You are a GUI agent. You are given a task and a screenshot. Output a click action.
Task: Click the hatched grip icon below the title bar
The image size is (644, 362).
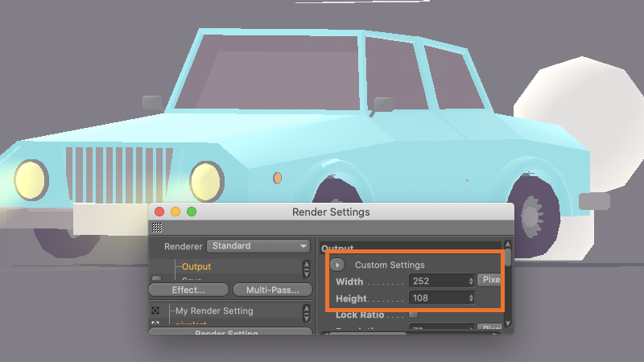pyautogui.click(x=157, y=228)
